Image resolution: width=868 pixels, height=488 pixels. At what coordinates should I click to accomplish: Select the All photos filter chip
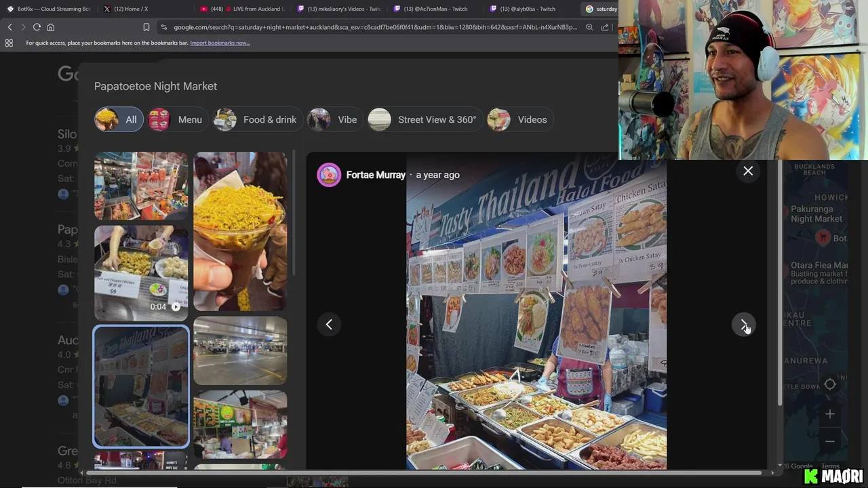tap(119, 119)
